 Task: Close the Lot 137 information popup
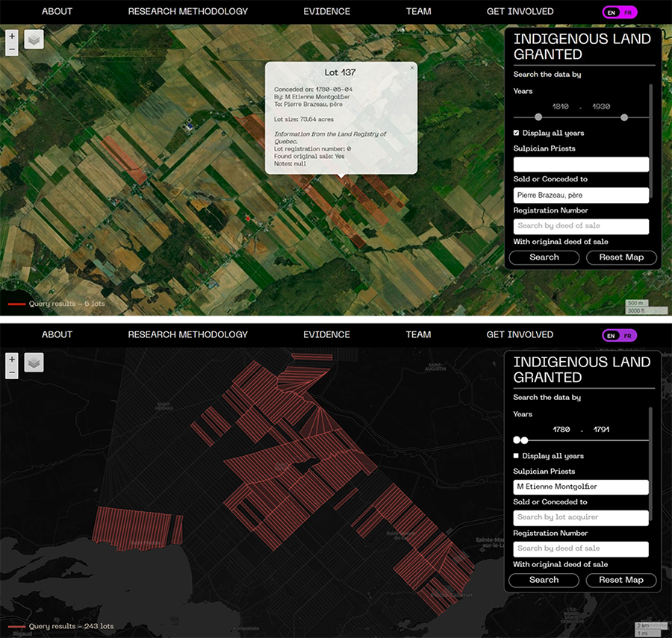[411, 67]
